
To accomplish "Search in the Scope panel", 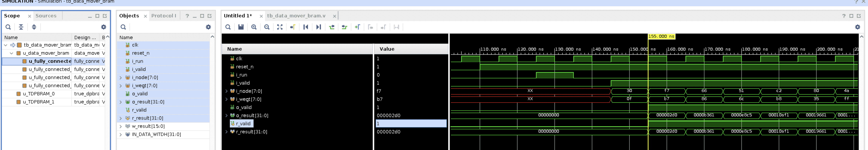I will pyautogui.click(x=8, y=27).
